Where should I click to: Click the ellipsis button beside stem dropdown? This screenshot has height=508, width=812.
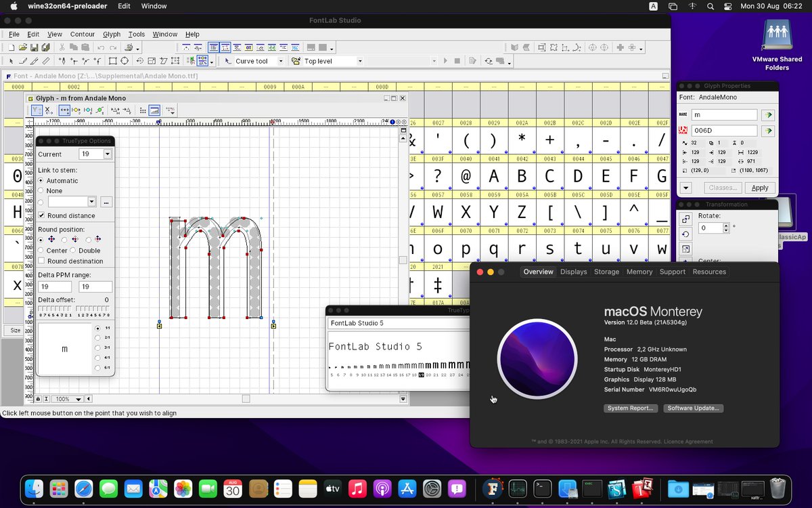(x=106, y=202)
